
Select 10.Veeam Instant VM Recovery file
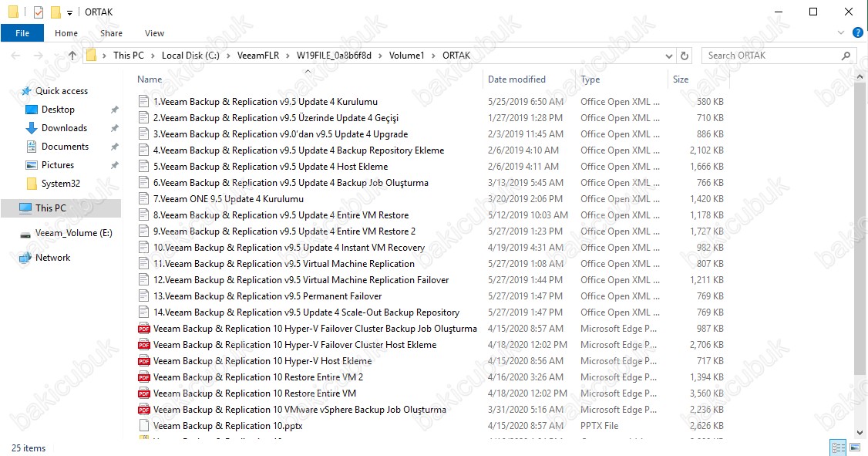coord(289,248)
